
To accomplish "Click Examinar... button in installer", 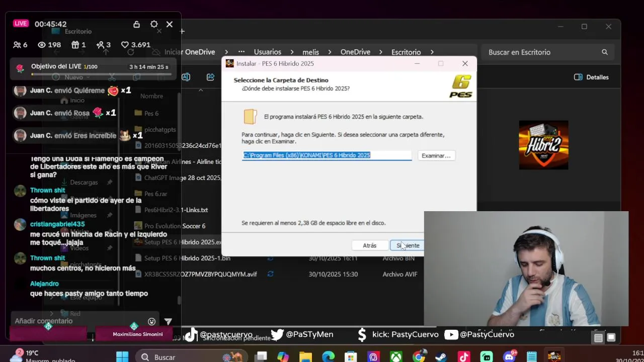I will coord(436,156).
